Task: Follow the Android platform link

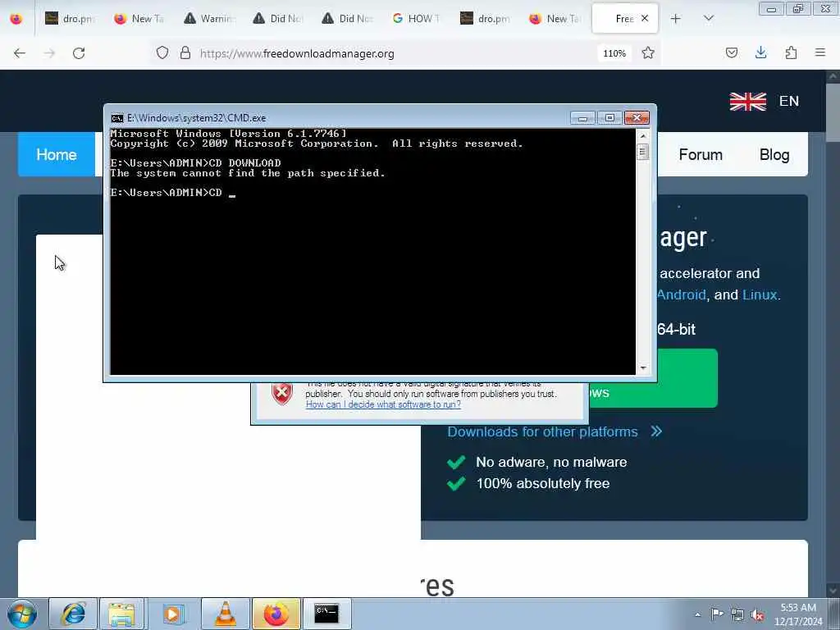Action: pyautogui.click(x=682, y=294)
